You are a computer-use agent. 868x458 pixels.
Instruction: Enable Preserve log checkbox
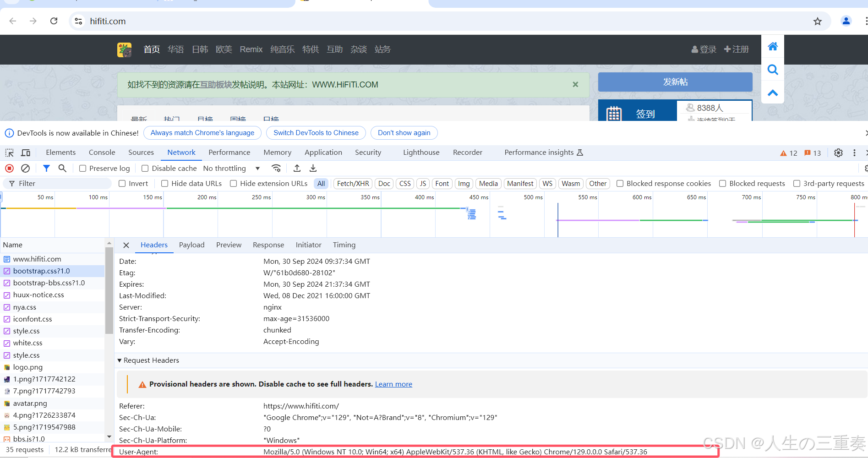[83, 169]
